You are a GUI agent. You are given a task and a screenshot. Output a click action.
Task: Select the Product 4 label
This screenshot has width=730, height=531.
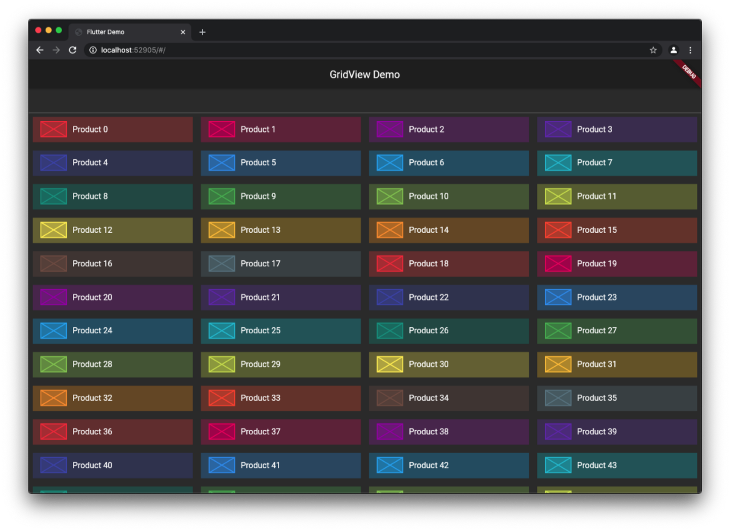point(90,163)
